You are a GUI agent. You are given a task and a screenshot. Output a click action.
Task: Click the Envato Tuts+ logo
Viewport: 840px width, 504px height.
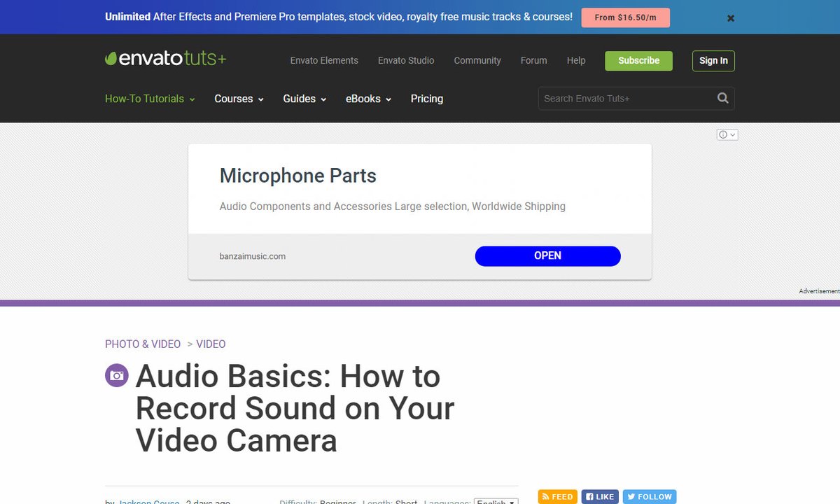[165, 59]
